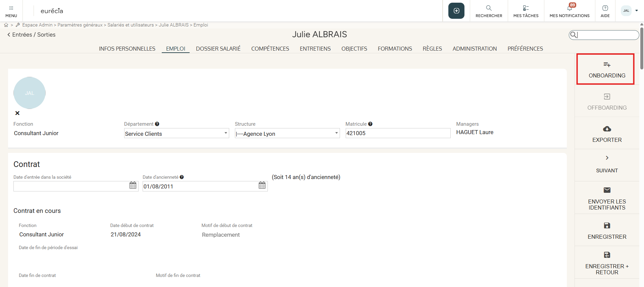Open the JAL user account dropdown arrow
Screen dimensions: 644x287
click(637, 11)
